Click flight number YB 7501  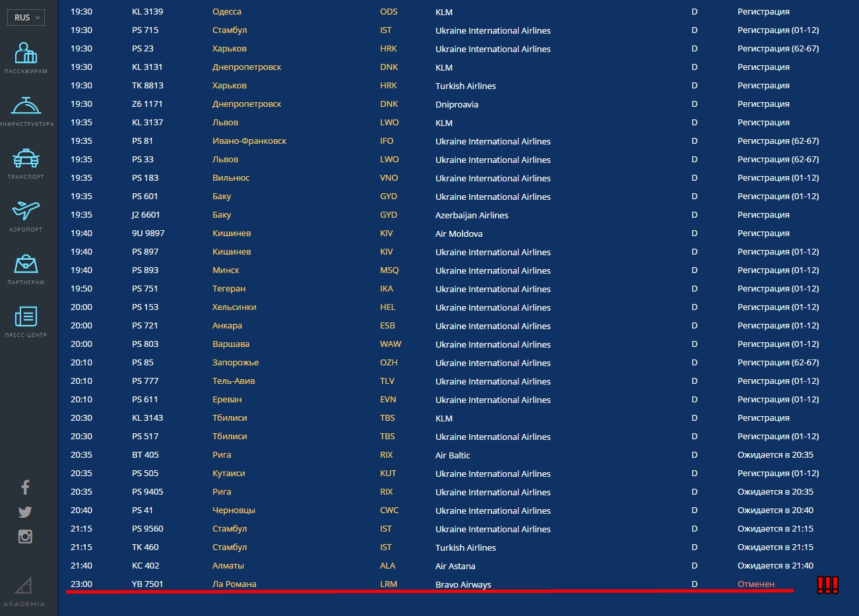click(147, 584)
